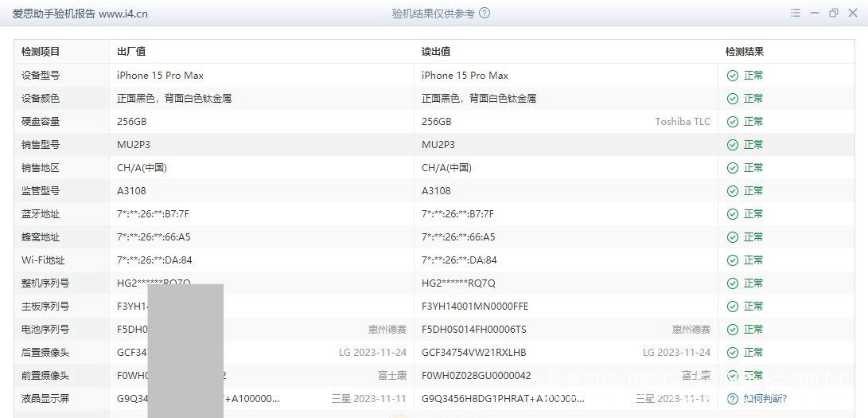The image size is (868, 418).
Task: Click the help question mark next to 验机结果仅供参考
Action: [485, 14]
